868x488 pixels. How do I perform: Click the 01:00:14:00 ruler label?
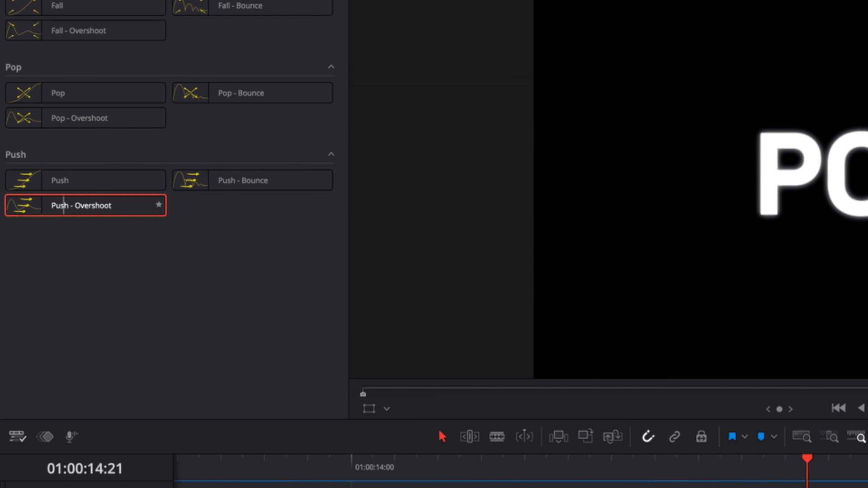[374, 467]
